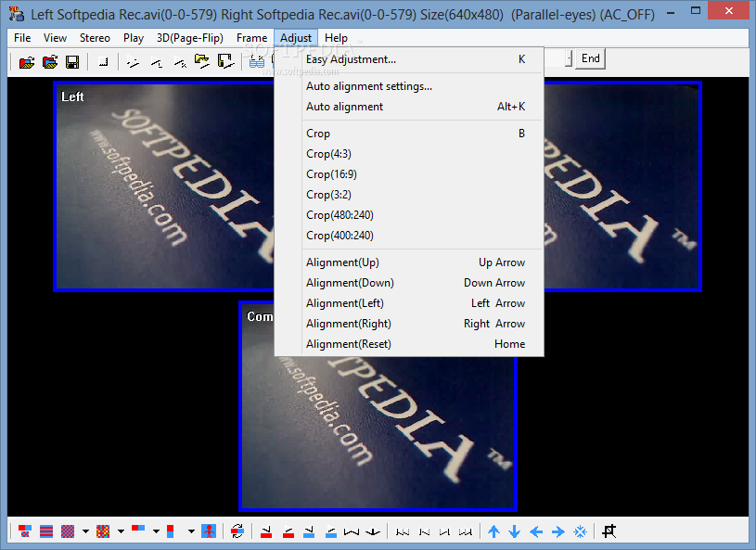Expand dropdown beside the red above blue icon

click(191, 531)
